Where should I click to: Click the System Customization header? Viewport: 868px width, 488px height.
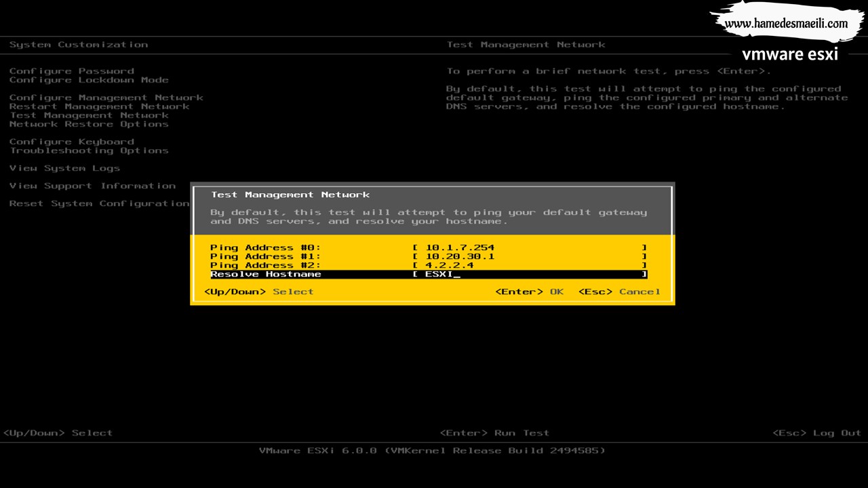coord(79,44)
